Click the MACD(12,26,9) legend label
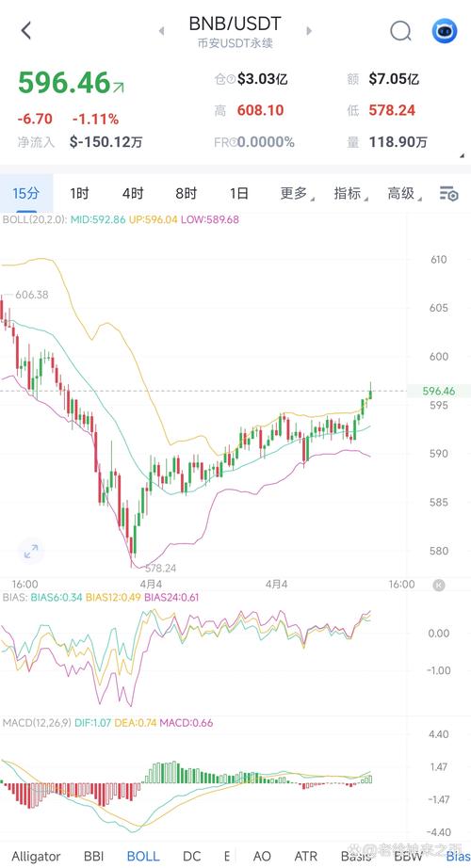Viewport: 471px width, 868px height. [x=37, y=723]
